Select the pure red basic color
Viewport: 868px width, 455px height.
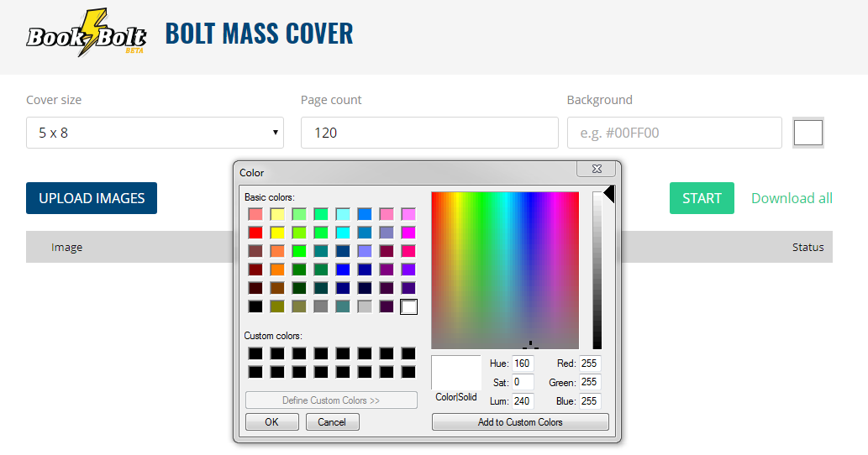(x=255, y=233)
